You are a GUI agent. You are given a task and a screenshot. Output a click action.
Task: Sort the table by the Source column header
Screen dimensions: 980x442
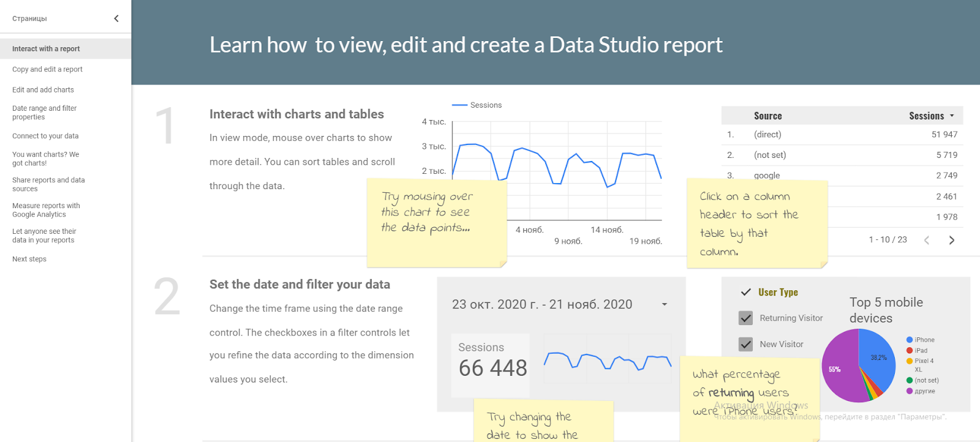pos(767,116)
